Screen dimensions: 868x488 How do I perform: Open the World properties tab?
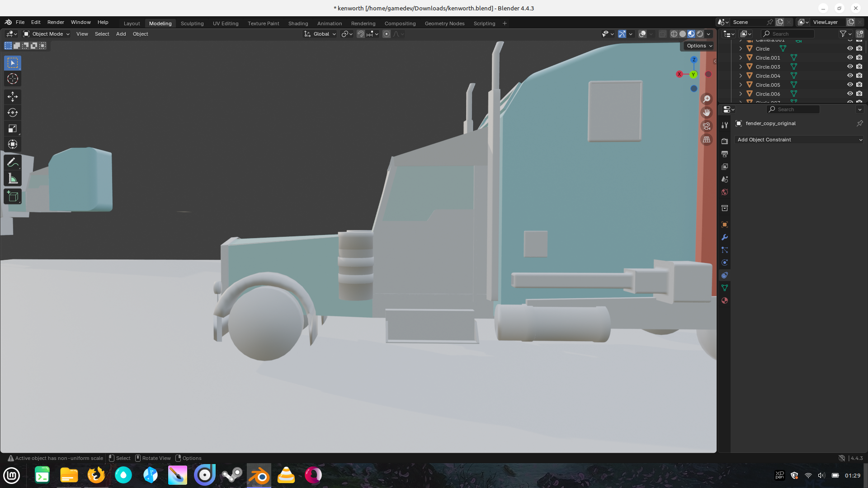pos(725,192)
